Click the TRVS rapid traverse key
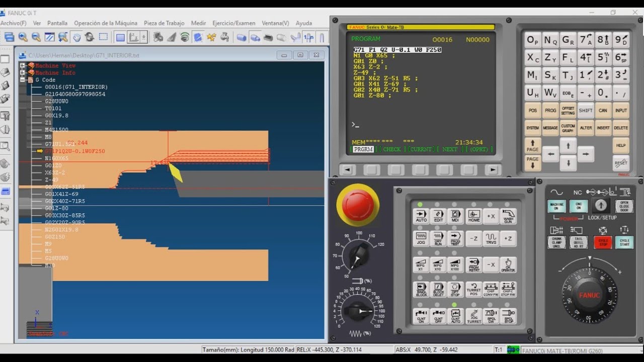The height and width of the screenshot is (362, 644). pos(491,239)
